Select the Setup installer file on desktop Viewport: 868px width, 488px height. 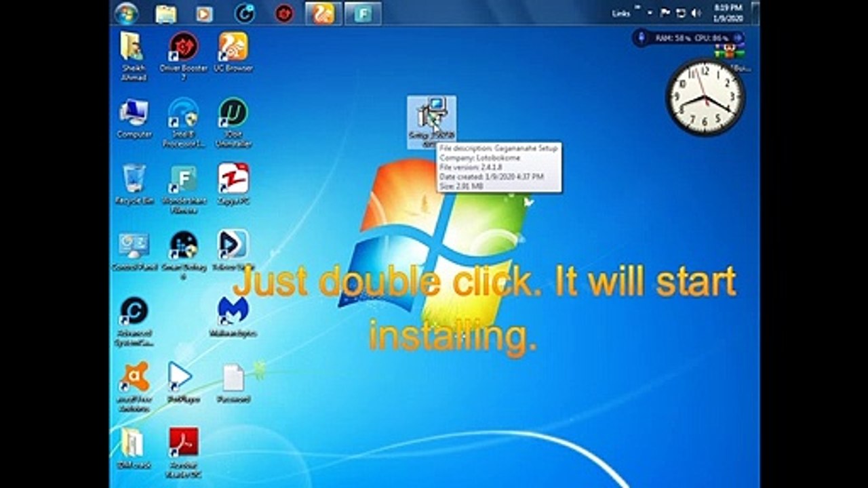pos(431,122)
